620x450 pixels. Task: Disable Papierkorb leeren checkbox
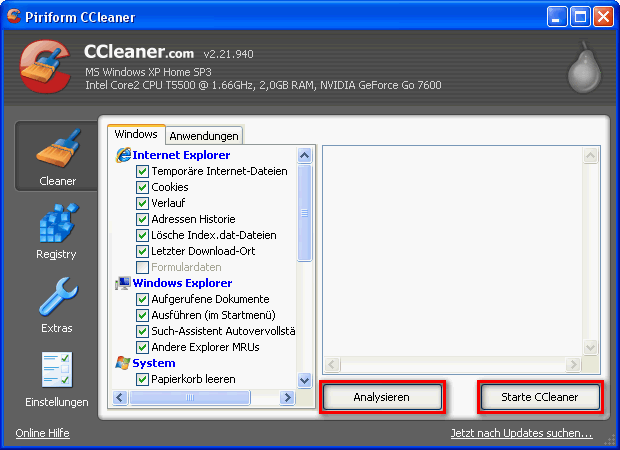click(x=142, y=379)
